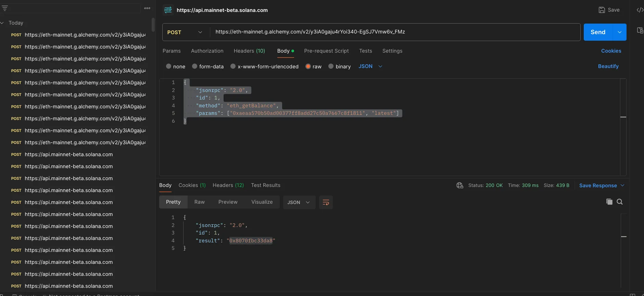Image resolution: width=644 pixels, height=296 pixels.
Task: Select the none body type
Action: pyautogui.click(x=169, y=66)
